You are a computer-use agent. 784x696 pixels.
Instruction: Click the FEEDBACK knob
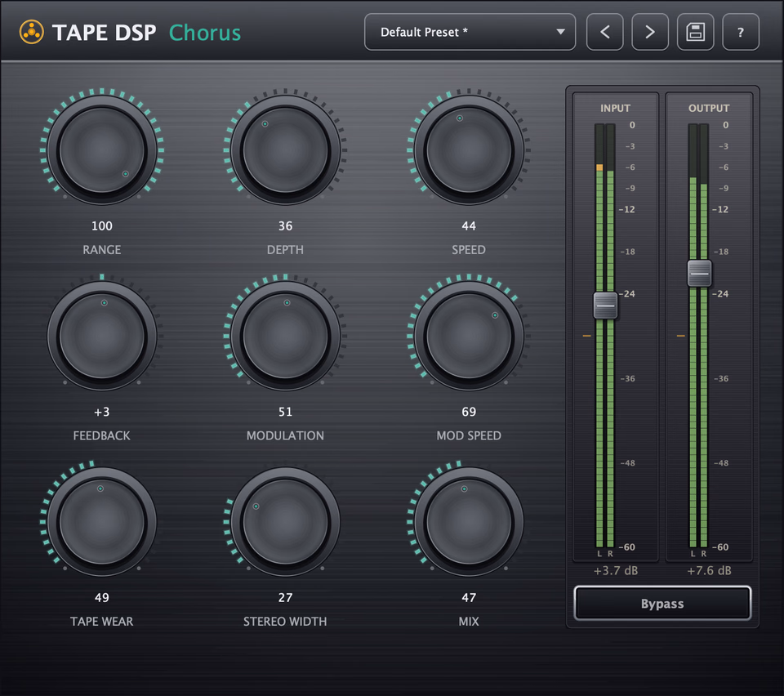pyautogui.click(x=102, y=336)
